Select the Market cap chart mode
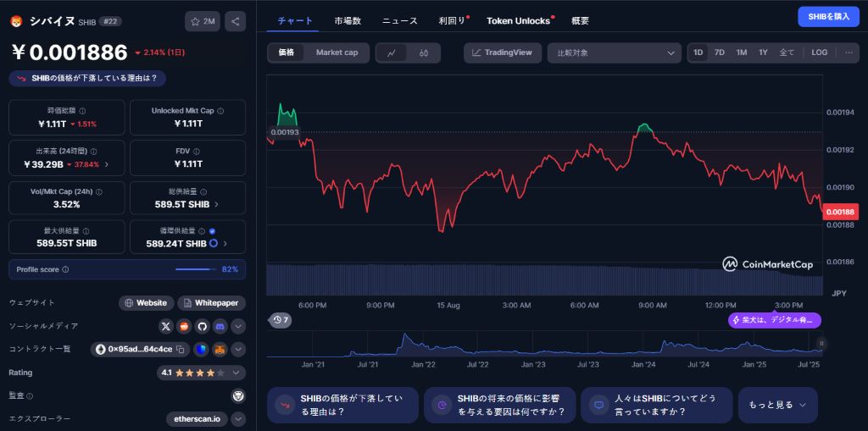This screenshot has width=868, height=431. 337,52
